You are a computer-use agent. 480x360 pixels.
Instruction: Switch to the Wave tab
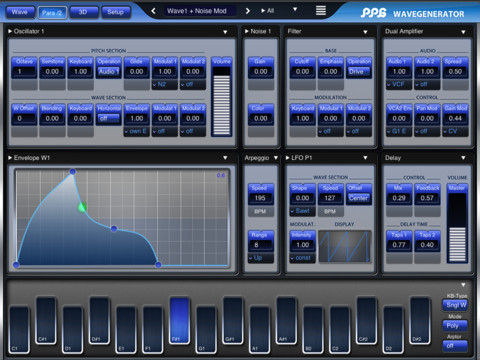[20, 12]
